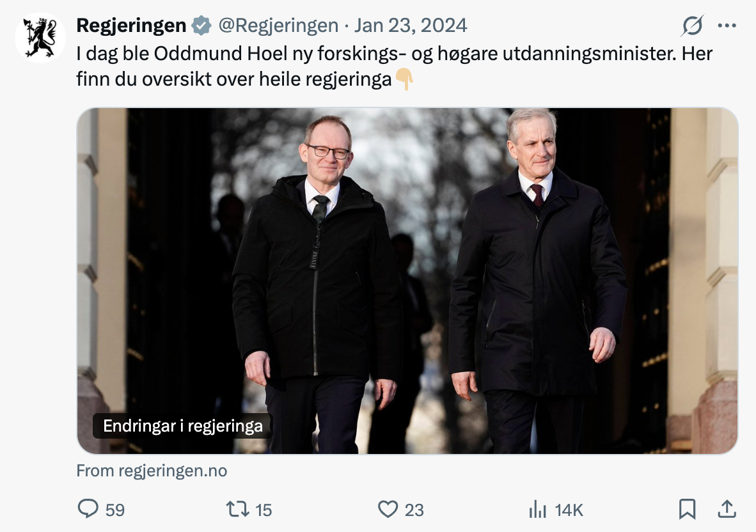756x532 pixels.
Task: Open the three-dot more options menu
Action: 727,26
